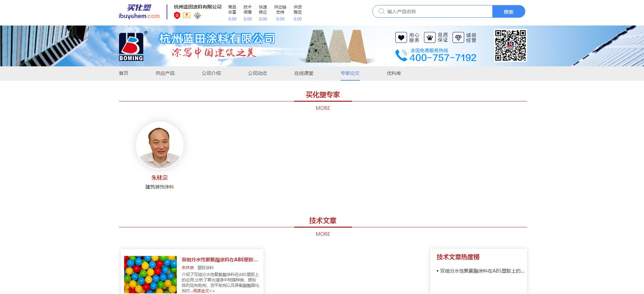Open the 双组分水性聚氨酯 item in the 热度榜 list
644x294 pixels.
click(x=482, y=271)
